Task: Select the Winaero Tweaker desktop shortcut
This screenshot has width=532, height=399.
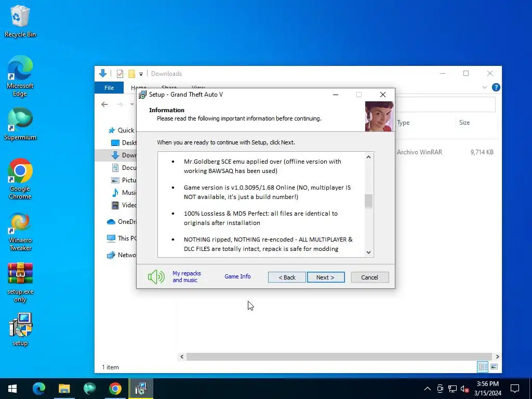Action: click(x=20, y=232)
